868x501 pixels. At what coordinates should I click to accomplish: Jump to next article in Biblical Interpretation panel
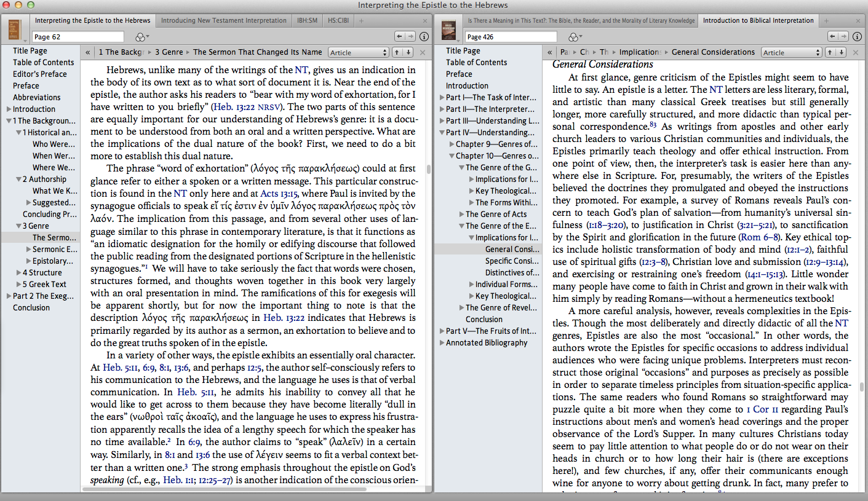click(x=841, y=52)
